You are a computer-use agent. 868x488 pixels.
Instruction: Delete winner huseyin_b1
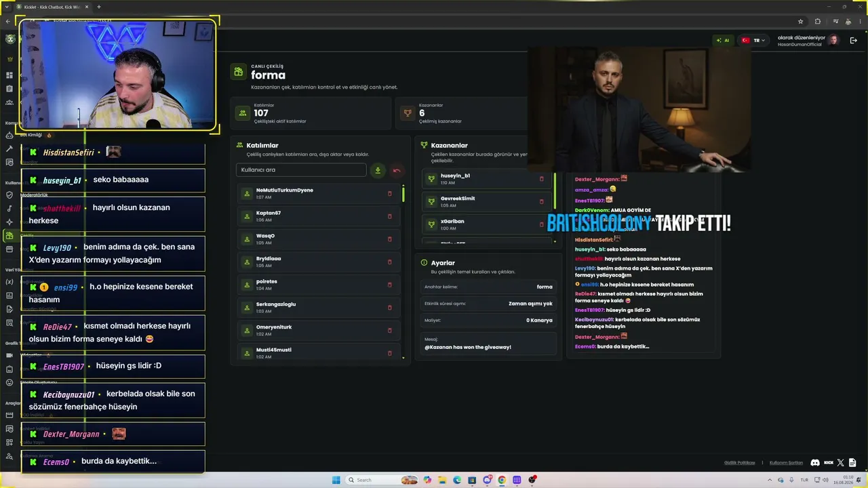click(x=541, y=179)
